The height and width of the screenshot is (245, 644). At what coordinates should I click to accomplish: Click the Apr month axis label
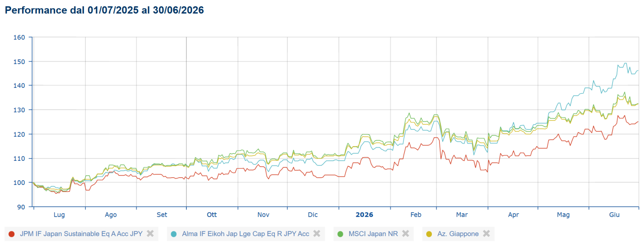[513, 215]
